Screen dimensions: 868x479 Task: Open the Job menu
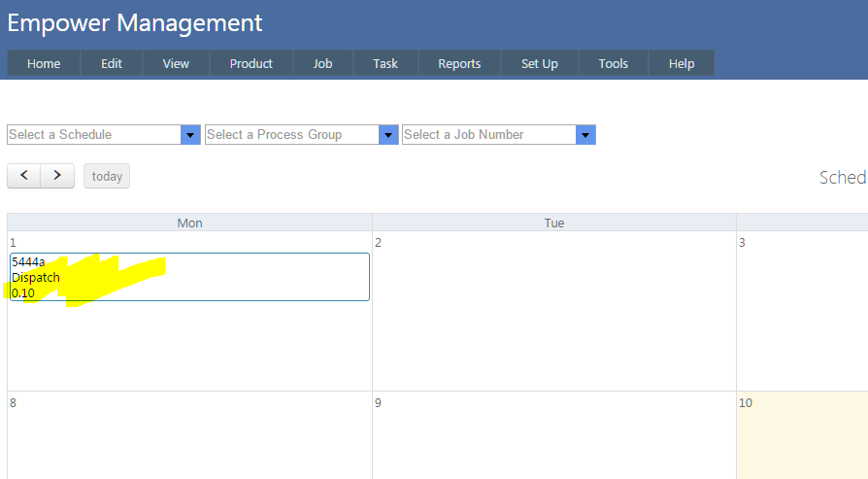pos(322,64)
